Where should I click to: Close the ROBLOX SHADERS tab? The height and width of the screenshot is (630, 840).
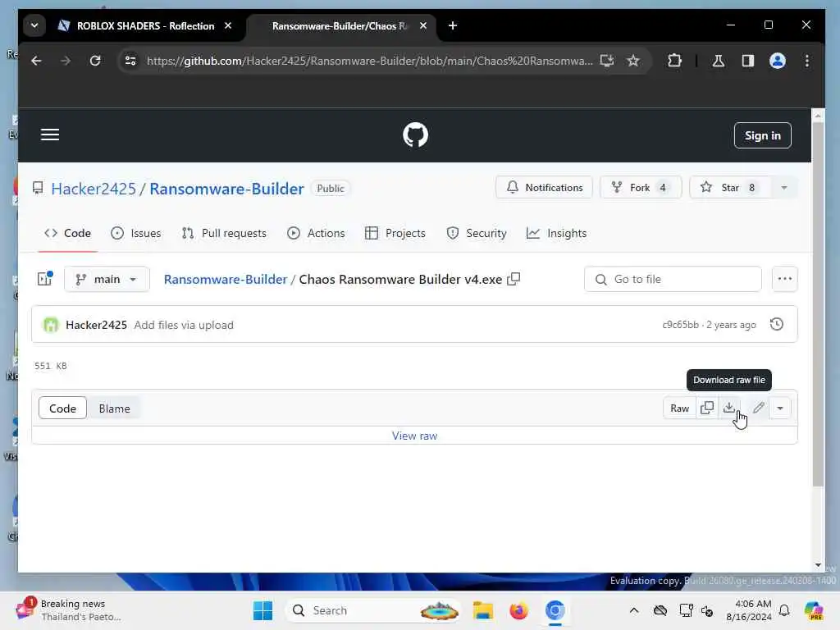coord(228,25)
